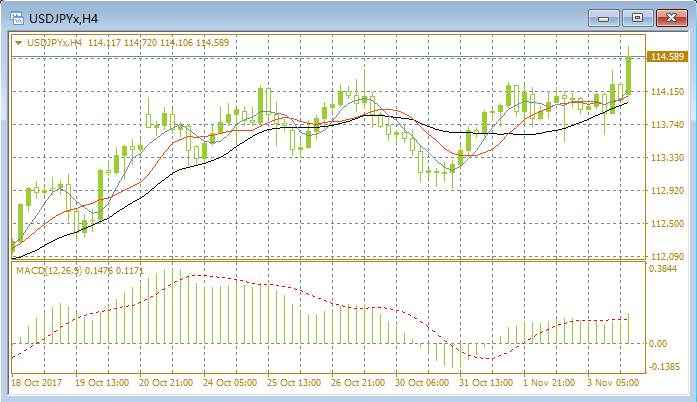The height and width of the screenshot is (402, 697).
Task: Click the 31 Oct 13:00 time label
Action: click(486, 382)
